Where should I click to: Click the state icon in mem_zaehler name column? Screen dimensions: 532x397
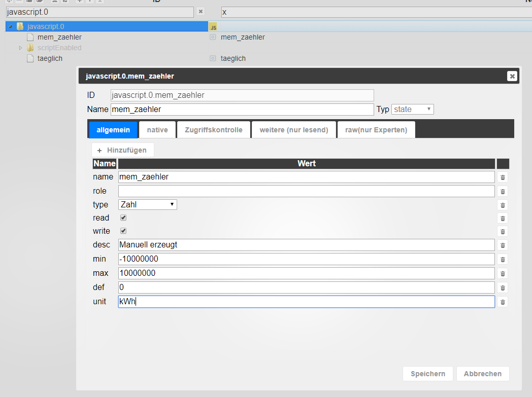213,37
